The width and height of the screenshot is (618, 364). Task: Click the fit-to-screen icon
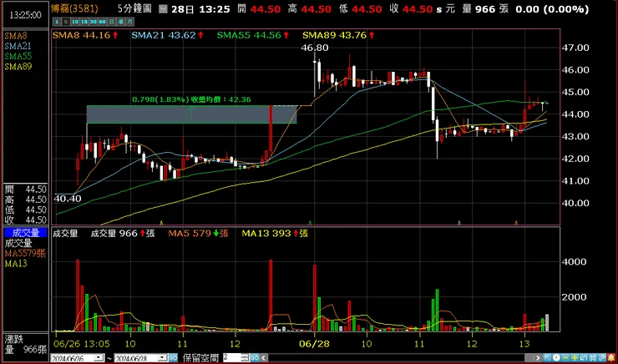[593, 357]
